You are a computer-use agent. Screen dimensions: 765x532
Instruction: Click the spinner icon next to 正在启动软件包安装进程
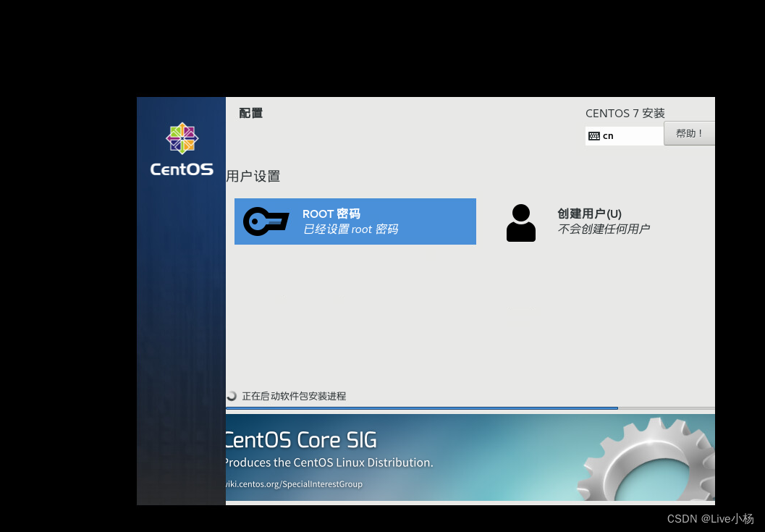click(x=232, y=396)
